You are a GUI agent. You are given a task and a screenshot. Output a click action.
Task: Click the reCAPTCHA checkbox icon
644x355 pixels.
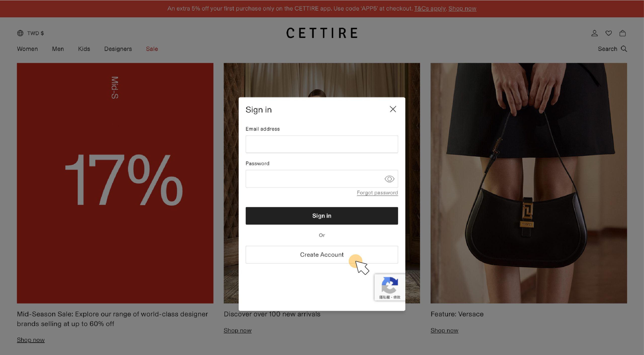(389, 286)
